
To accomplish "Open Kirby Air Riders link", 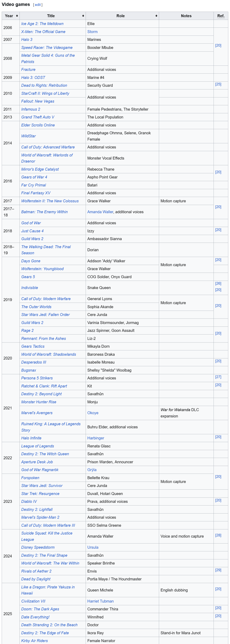I will coord(35,641).
